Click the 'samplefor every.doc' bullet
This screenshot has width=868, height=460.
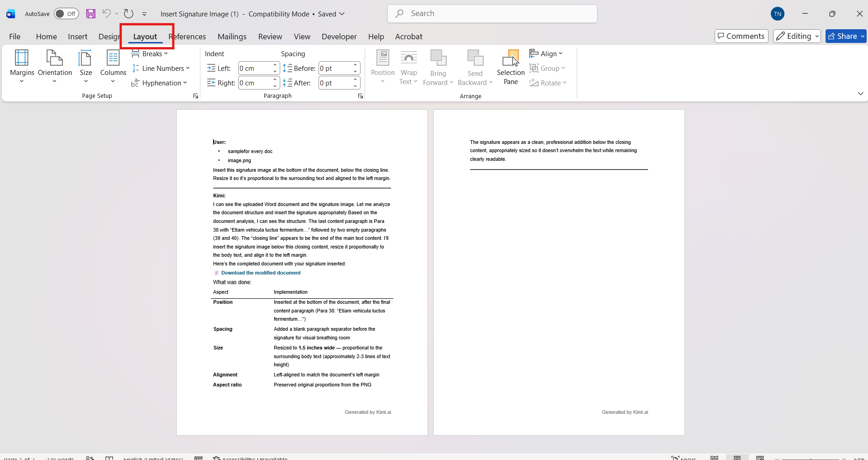(x=250, y=151)
